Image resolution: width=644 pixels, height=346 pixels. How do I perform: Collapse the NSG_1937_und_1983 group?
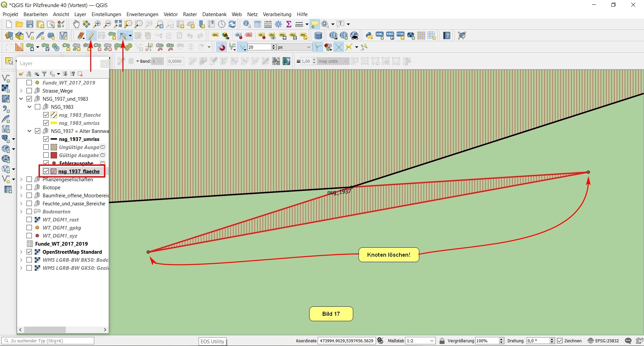point(21,99)
